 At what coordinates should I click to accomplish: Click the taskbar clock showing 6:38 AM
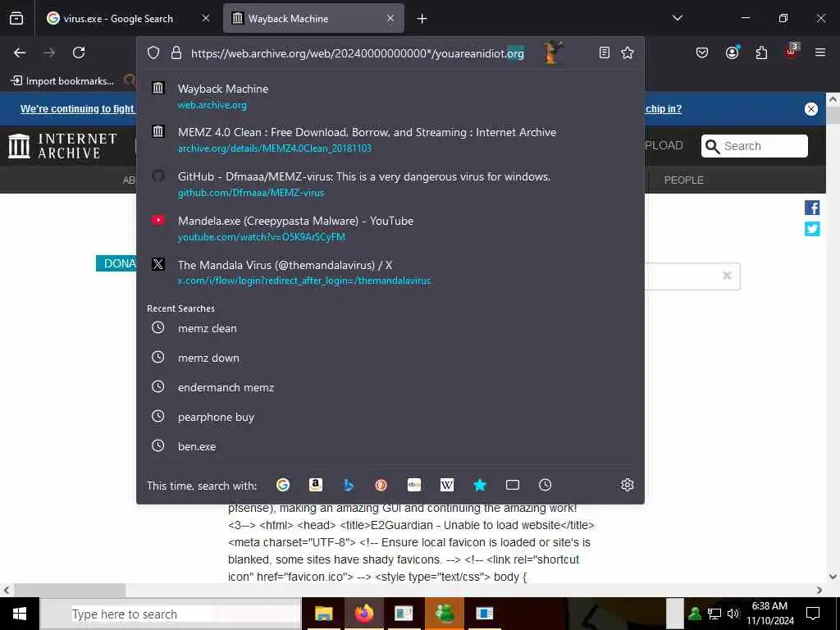[769, 614]
